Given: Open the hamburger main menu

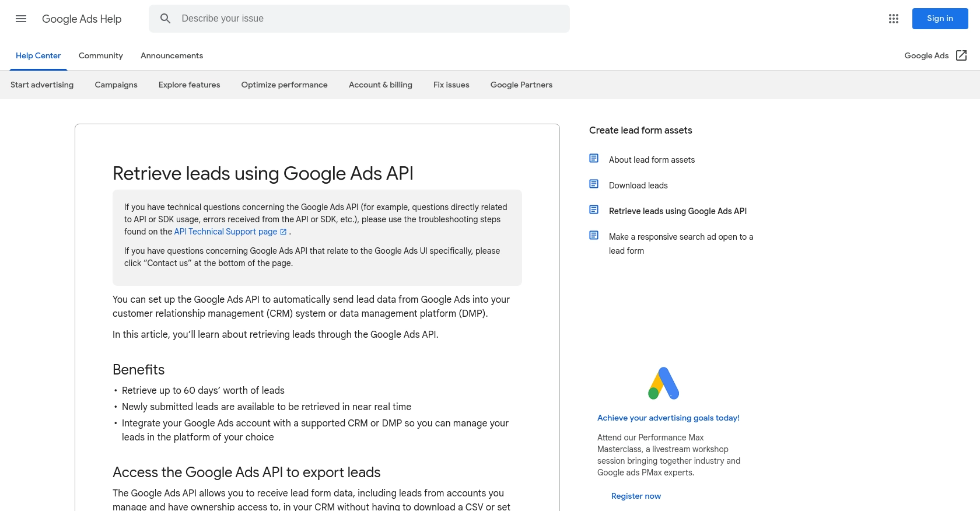Looking at the screenshot, I should coord(21,19).
